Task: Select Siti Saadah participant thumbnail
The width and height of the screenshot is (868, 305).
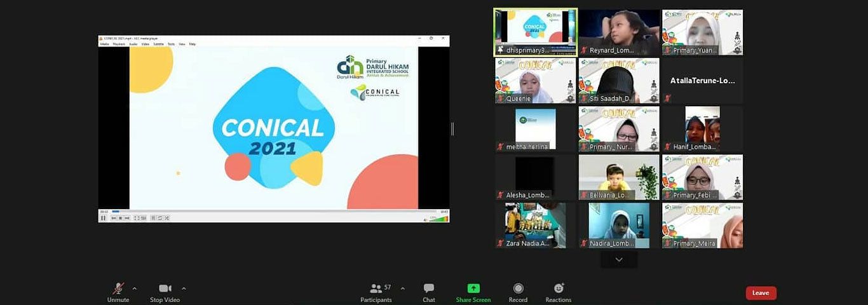Action: [x=619, y=81]
